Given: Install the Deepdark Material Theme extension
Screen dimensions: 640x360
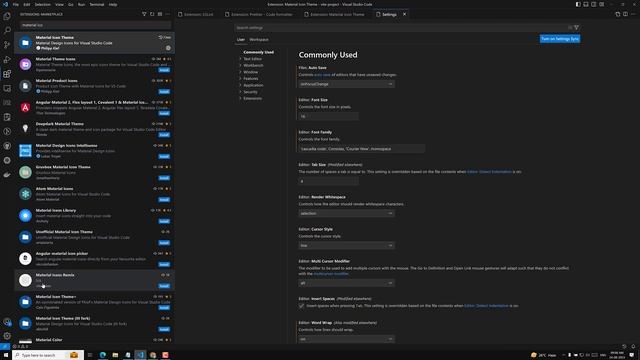Looking at the screenshot, I should (164, 135).
